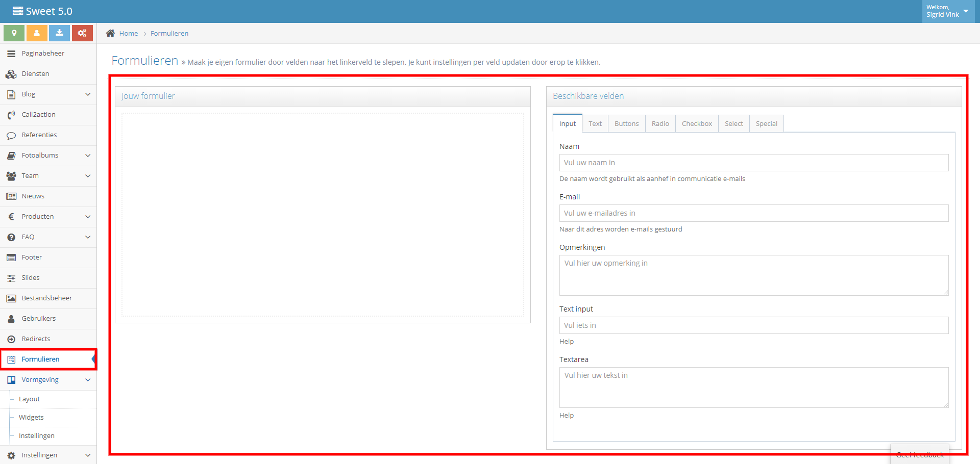Click the Team group icon
Image resolution: width=980 pixels, height=464 pixels.
pyautogui.click(x=11, y=176)
